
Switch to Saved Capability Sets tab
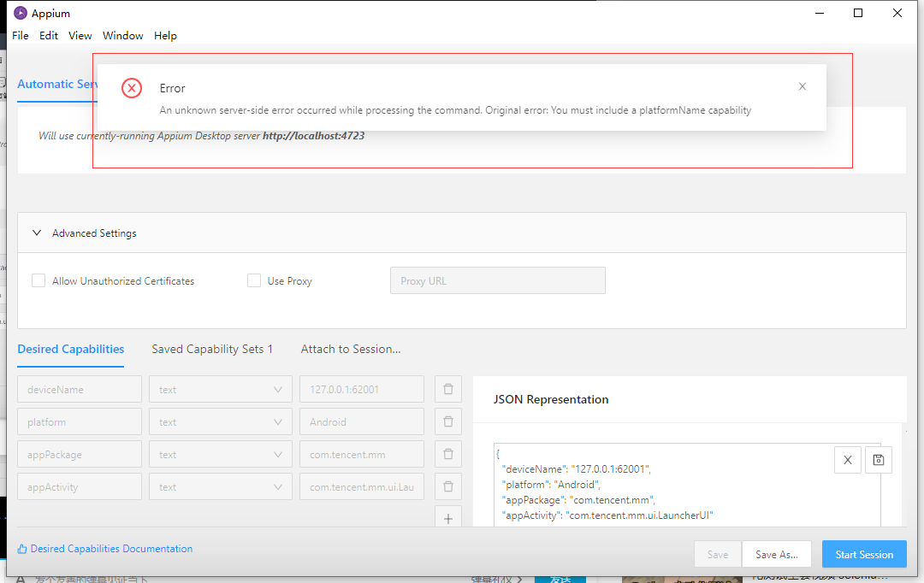coord(212,350)
